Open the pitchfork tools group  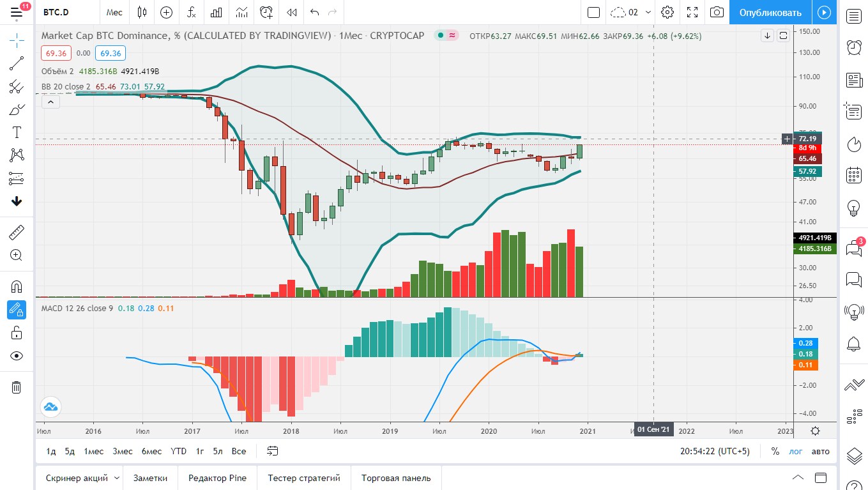pyautogui.click(x=17, y=86)
